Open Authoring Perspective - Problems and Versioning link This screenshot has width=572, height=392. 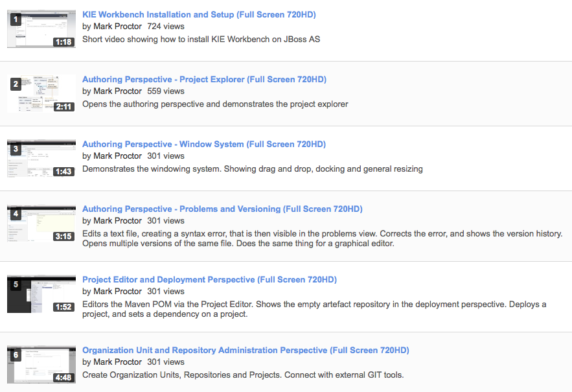[x=222, y=209]
